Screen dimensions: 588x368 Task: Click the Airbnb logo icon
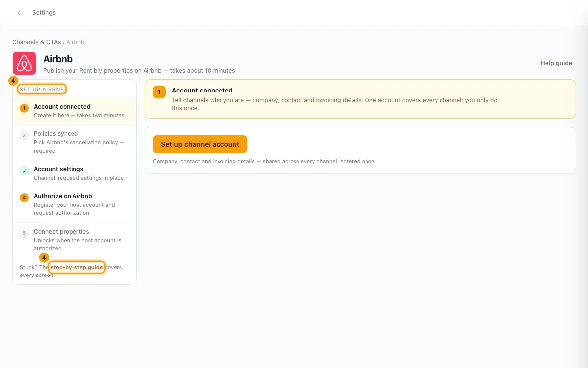[24, 63]
